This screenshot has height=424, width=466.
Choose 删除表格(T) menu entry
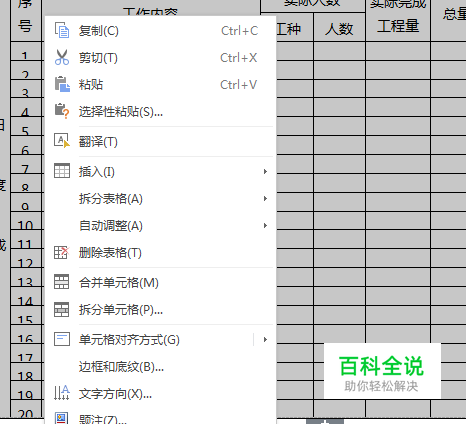(161, 253)
